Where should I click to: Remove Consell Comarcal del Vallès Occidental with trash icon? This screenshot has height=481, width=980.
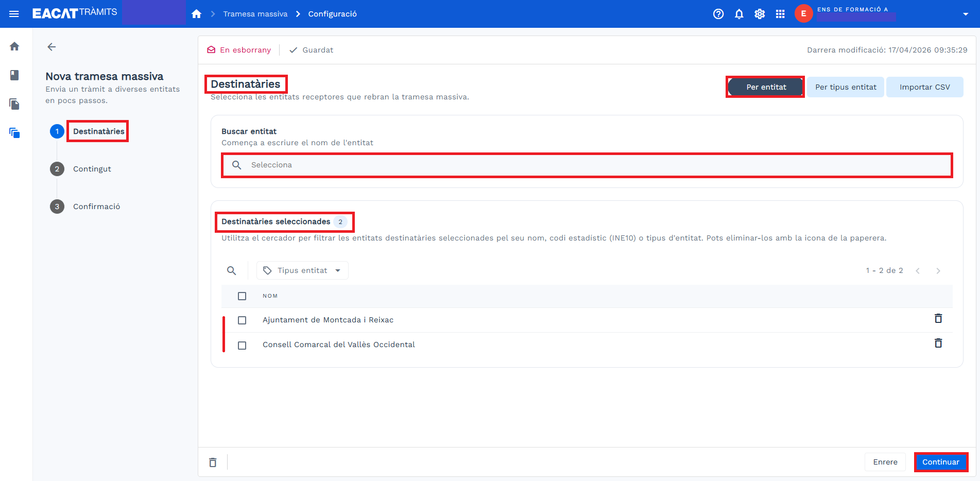(x=938, y=343)
